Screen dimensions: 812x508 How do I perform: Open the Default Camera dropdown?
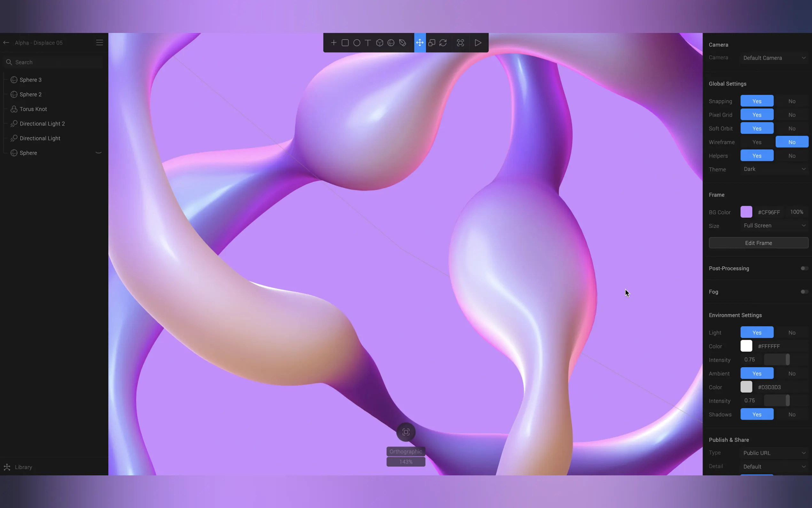coord(774,58)
